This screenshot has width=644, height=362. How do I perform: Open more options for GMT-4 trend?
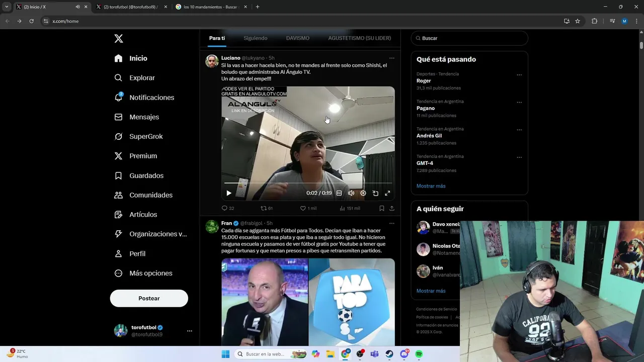point(519,157)
